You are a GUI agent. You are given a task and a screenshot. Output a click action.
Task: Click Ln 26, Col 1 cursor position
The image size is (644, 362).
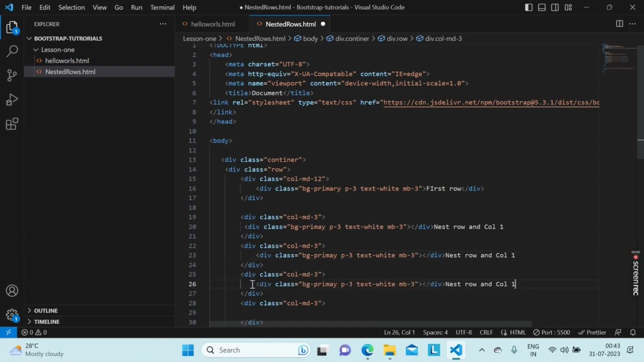click(x=399, y=332)
